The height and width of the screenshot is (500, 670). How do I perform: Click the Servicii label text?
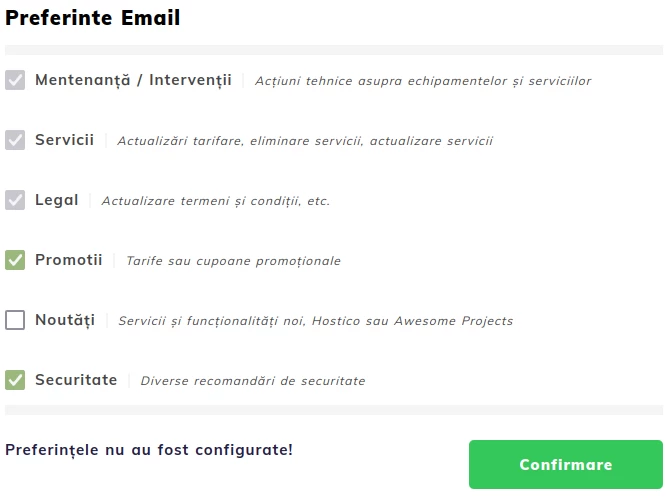click(x=64, y=140)
